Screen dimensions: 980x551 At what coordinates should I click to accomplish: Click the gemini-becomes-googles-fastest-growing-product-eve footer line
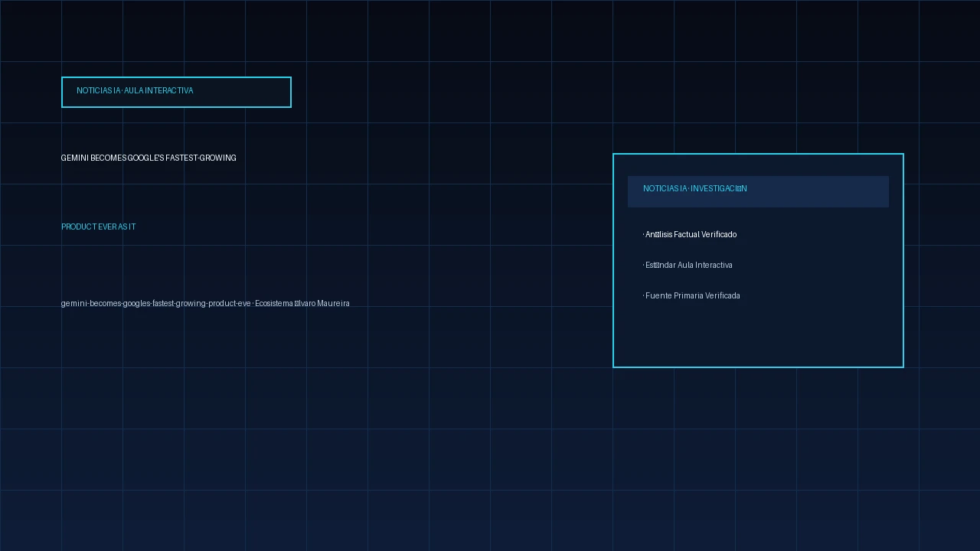[205, 303]
